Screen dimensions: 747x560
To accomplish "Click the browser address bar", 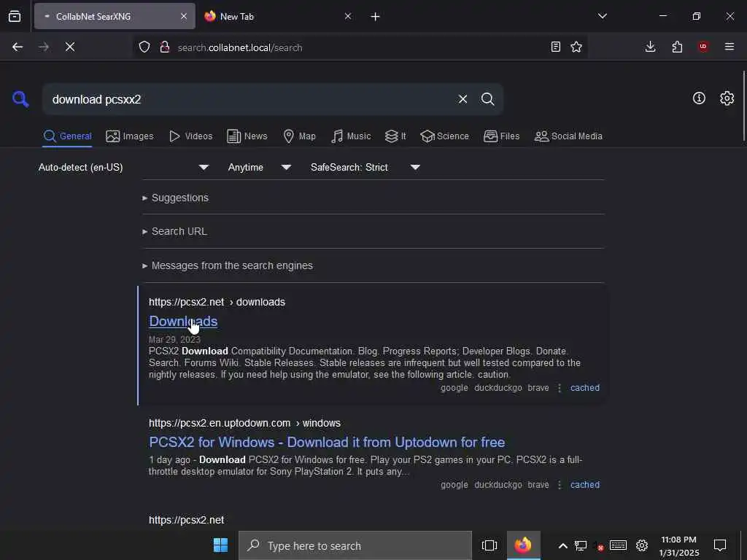I will point(360,47).
